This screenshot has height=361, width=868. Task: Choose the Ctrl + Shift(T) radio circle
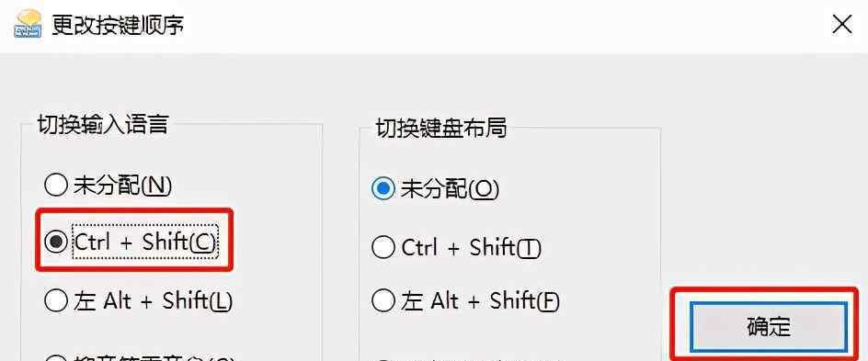tap(383, 246)
